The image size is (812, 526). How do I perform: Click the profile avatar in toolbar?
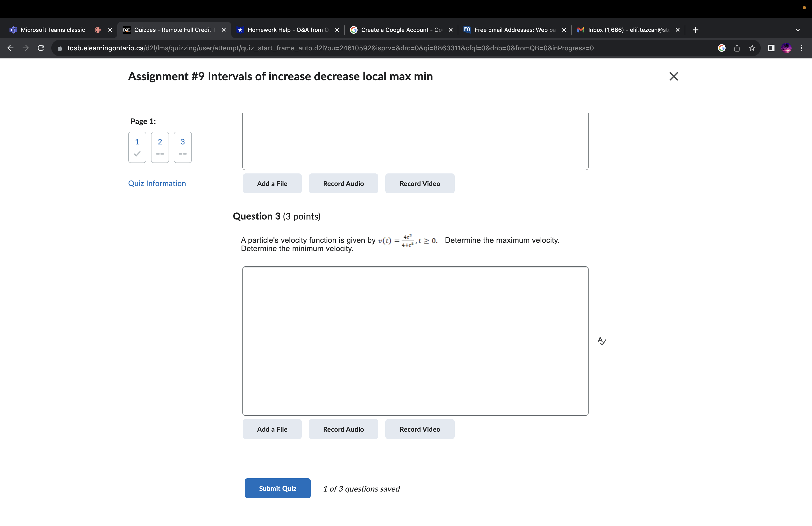click(786, 48)
